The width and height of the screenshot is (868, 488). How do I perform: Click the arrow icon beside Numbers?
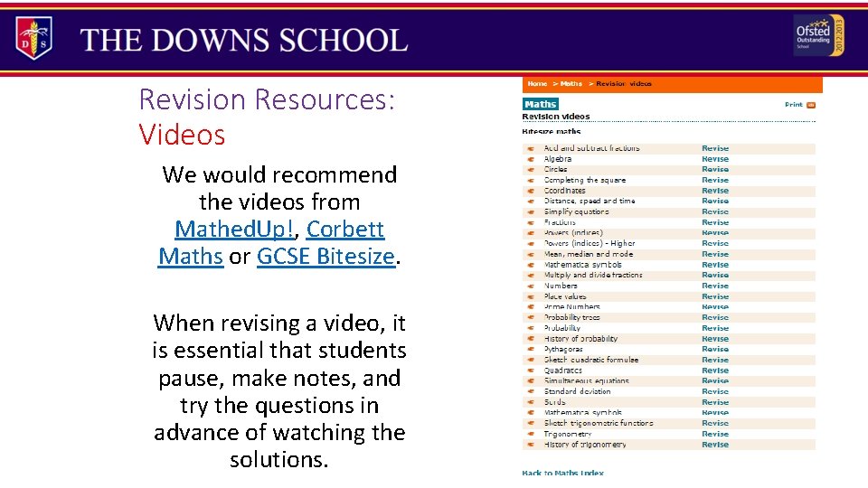(531, 286)
